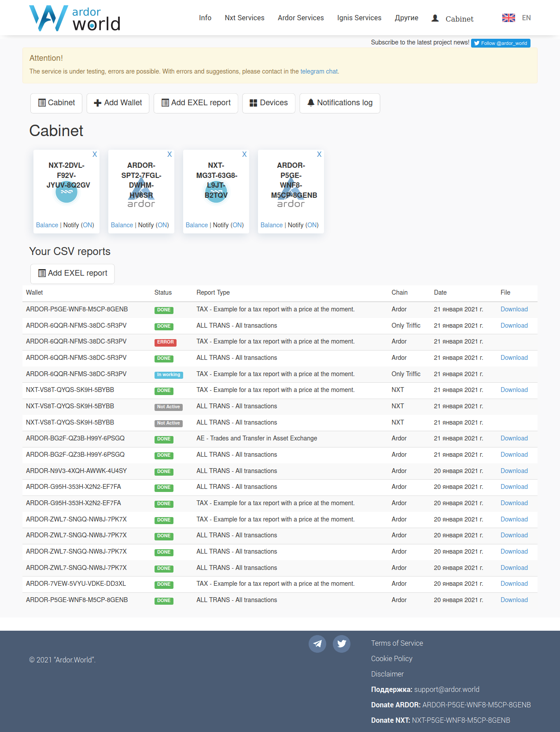560x732 pixels.
Task: Click the user icon beside Cabinet
Action: 435,18
